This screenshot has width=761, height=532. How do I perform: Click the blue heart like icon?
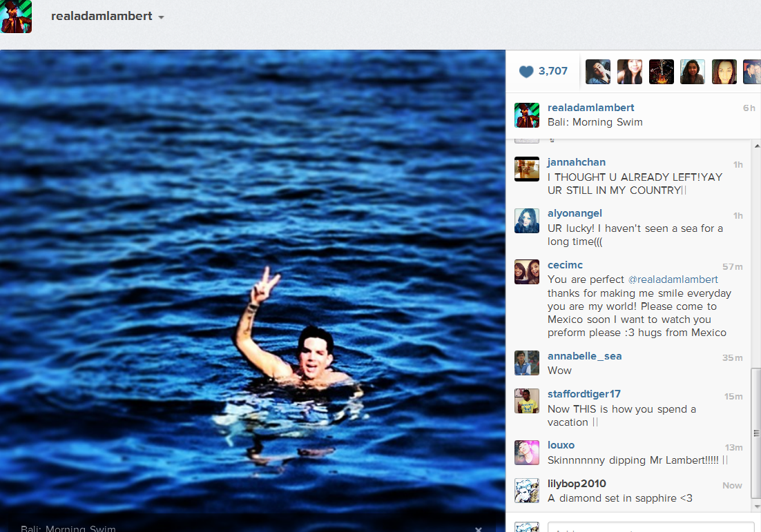pos(526,72)
